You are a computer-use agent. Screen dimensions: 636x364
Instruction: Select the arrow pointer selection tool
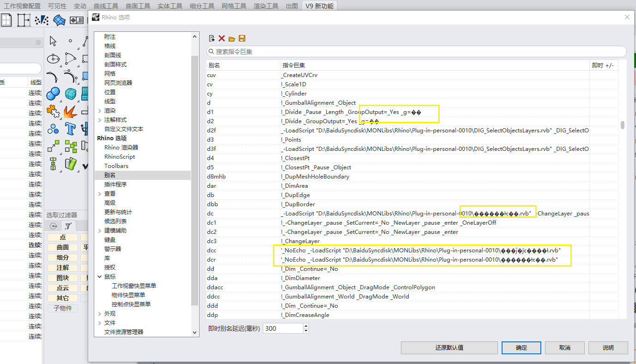click(53, 41)
